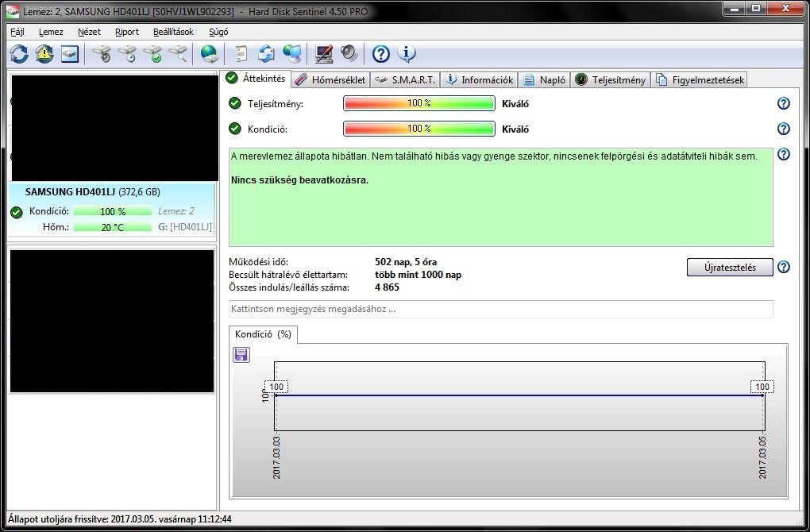Switch to the Áttekintés tab
The width and height of the screenshot is (810, 532).
point(256,79)
